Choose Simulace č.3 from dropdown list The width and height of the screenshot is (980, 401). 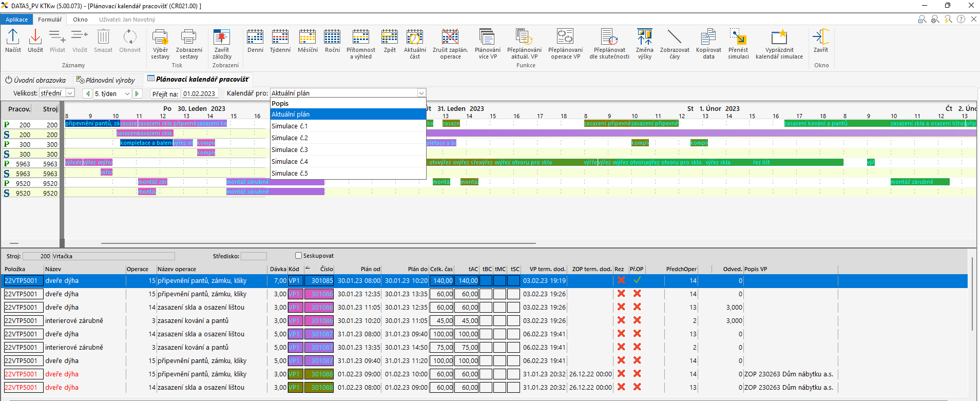point(290,150)
